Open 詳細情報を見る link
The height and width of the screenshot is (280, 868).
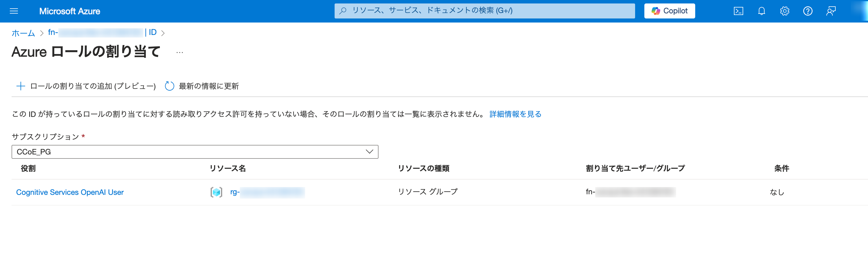515,114
